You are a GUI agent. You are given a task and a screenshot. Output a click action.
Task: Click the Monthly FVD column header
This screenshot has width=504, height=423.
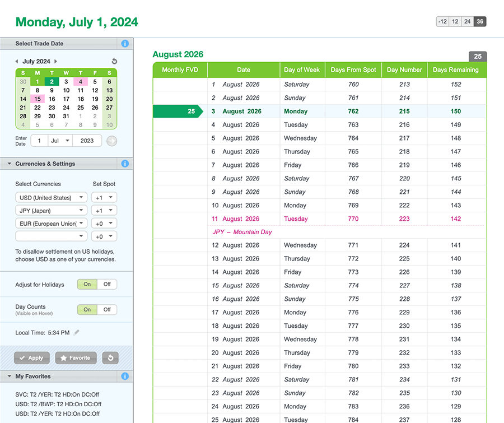coord(180,70)
